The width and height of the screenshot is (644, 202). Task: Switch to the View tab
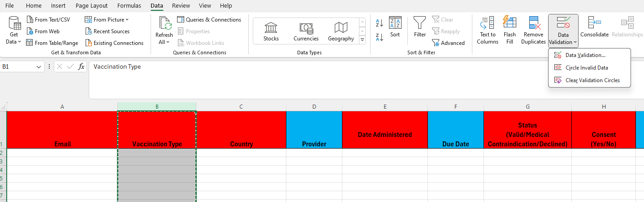point(205,6)
